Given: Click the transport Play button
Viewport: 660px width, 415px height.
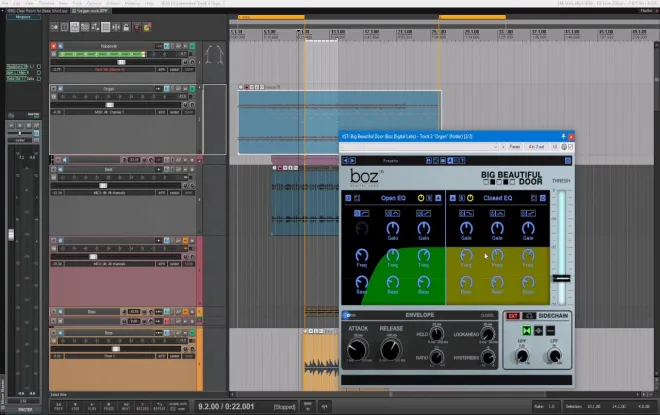Looking at the screenshot, I should [92, 406].
